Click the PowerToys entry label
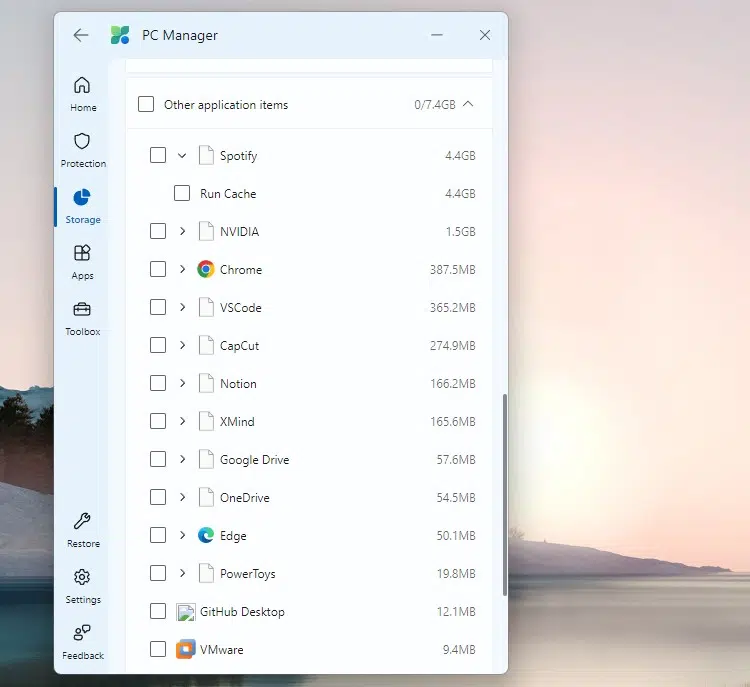Viewport: 750px width, 687px height. pyautogui.click(x=247, y=574)
